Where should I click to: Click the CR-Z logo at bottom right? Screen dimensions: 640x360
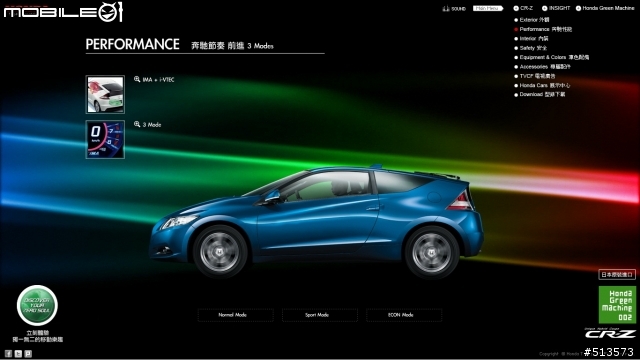[610, 333]
